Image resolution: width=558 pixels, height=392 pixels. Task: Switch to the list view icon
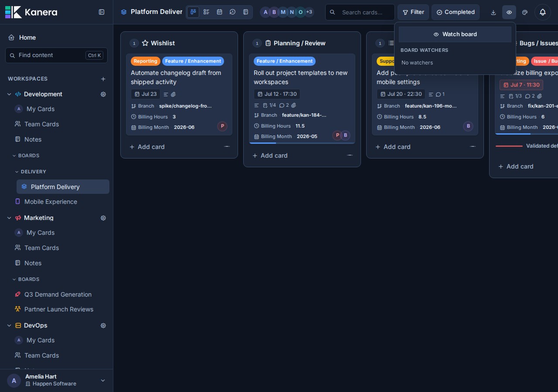(x=206, y=12)
